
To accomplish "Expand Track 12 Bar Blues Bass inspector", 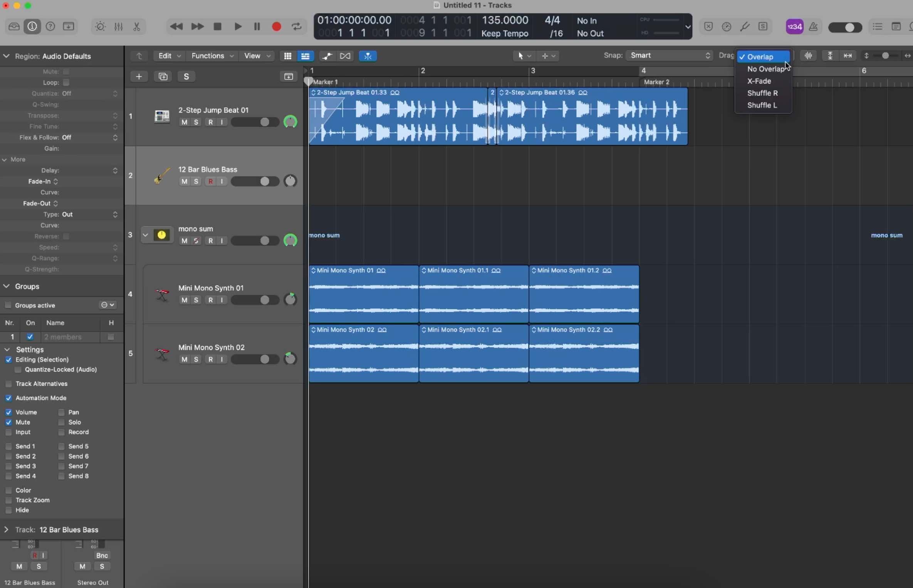I will click(6, 529).
